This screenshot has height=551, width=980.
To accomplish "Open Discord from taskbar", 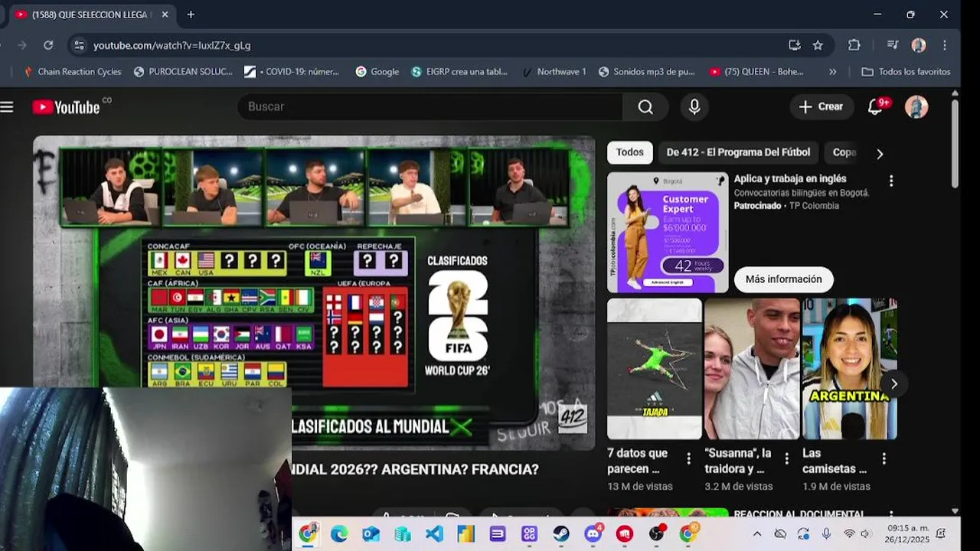I will [593, 534].
